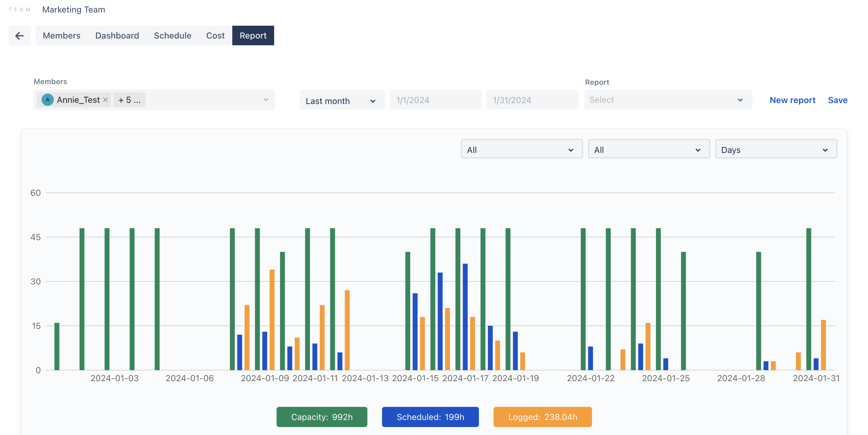Open the Cost tab
This screenshot has width=868, height=435.
click(x=215, y=35)
